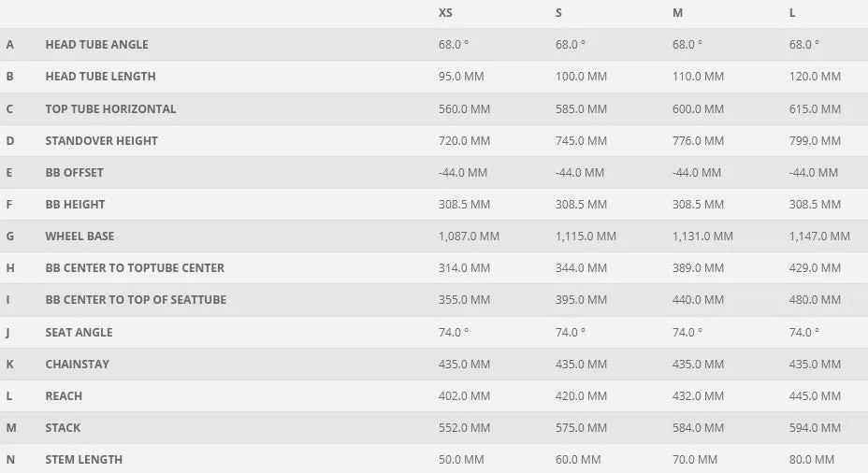
Task: Click the CHAINSTAY row label
Action: 77,364
